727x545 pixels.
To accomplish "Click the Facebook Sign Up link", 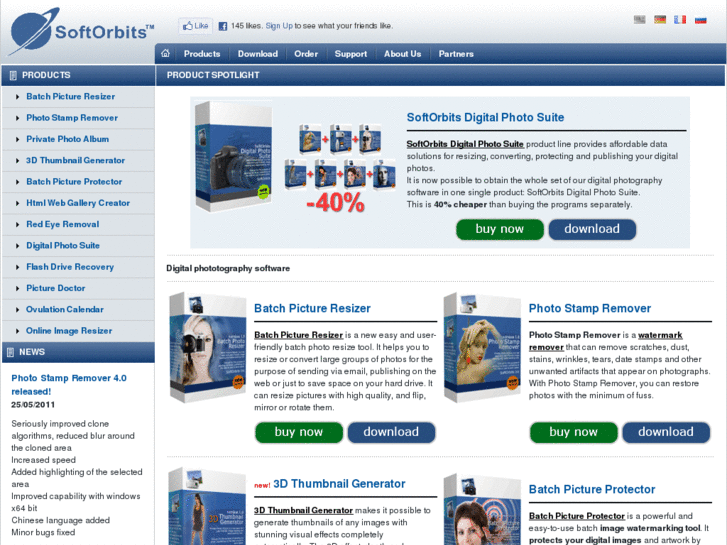I will [279, 26].
